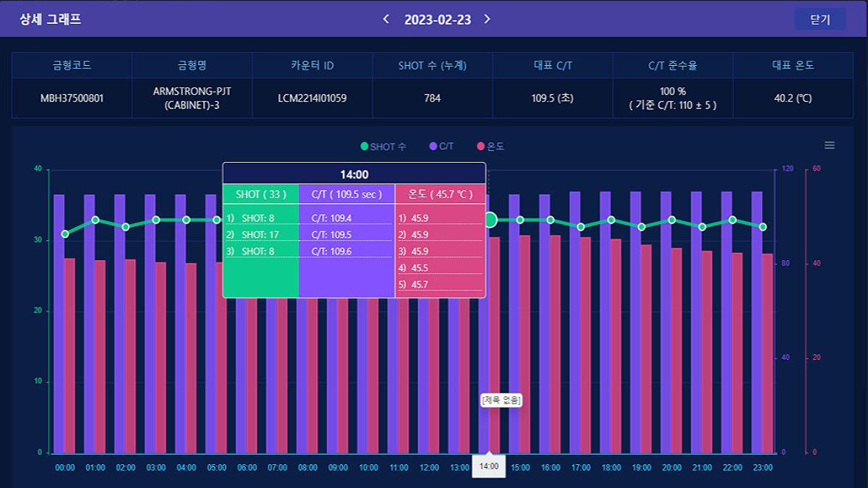Go to the previous date with left chevron

point(386,19)
